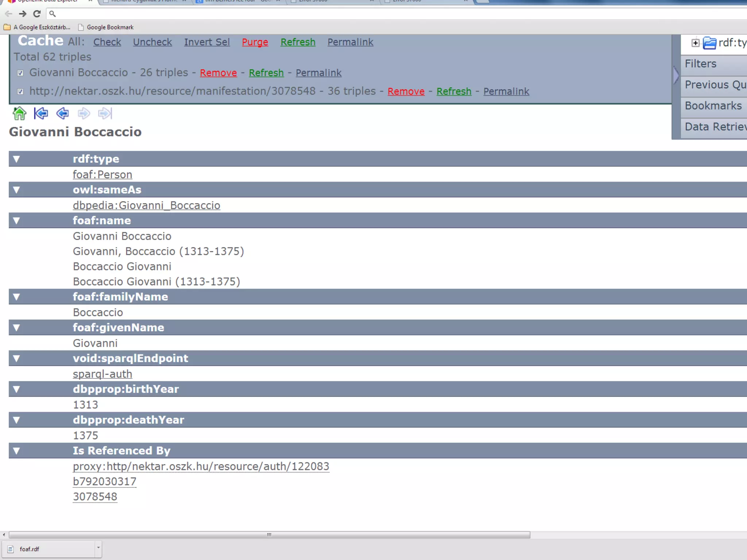Click the browser forward arrow
This screenshot has height=560, width=747.
[x=23, y=14]
